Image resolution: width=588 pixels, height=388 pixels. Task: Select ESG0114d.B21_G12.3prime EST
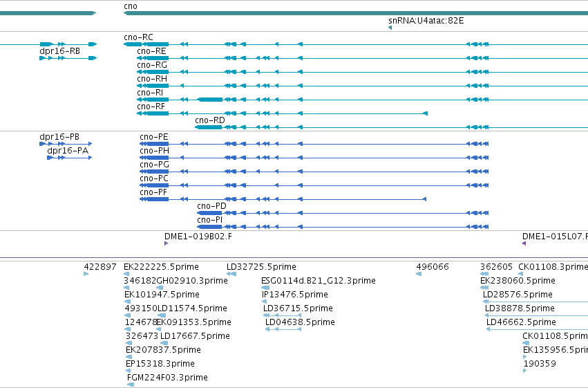point(319,281)
